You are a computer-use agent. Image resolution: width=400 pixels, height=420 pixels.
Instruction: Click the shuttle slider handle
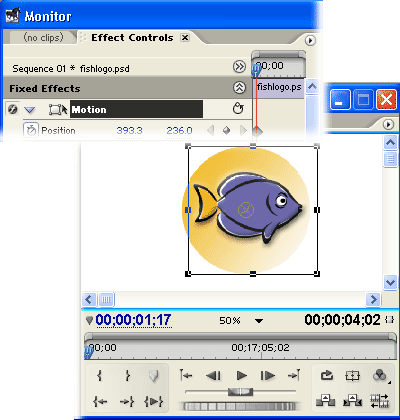240,392
